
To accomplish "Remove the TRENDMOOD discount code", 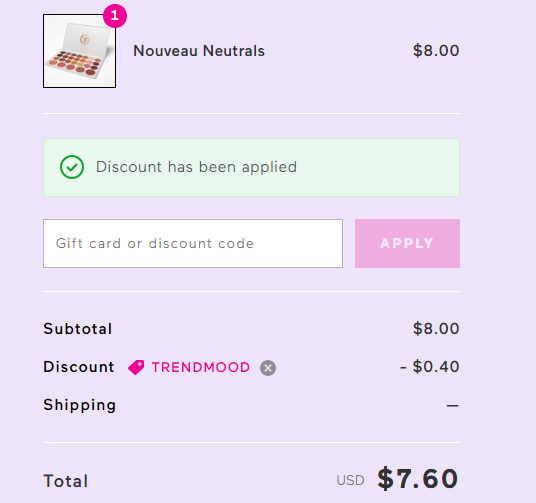I will pyautogui.click(x=268, y=368).
